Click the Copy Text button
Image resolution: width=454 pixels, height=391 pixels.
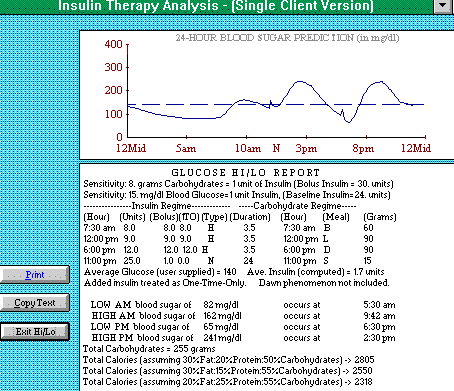click(x=35, y=303)
